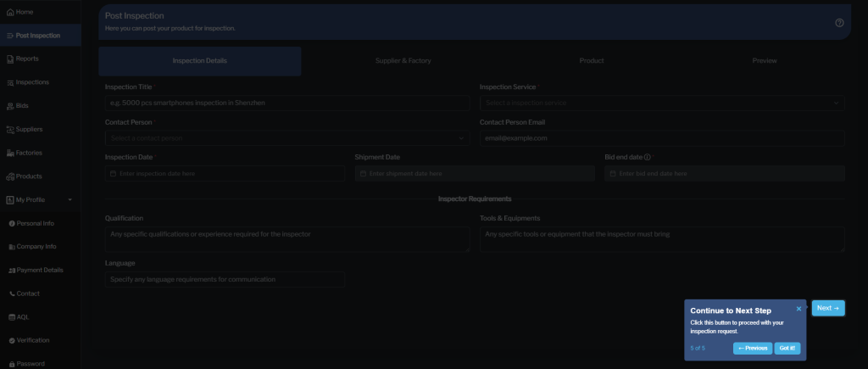The image size is (868, 369).
Task: Click the Password lock icon
Action: [12, 364]
